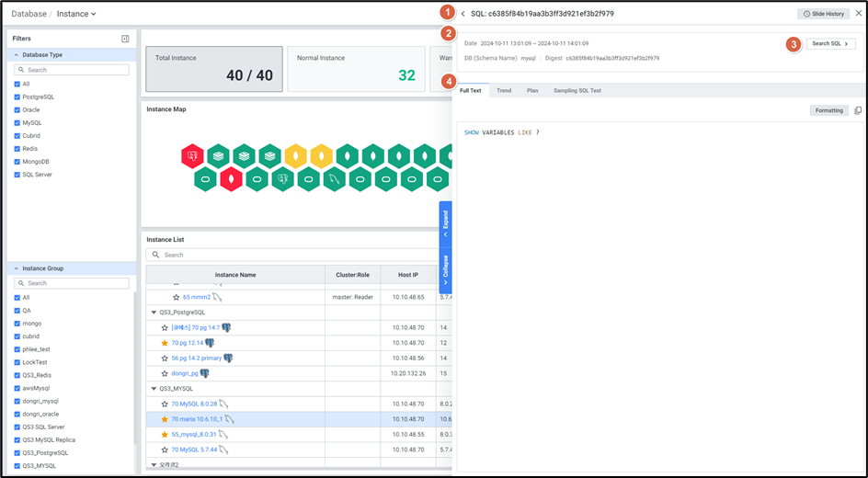The height and width of the screenshot is (478, 868).
Task: Open the 70 MySQL 8.0.28 instance link
Action: click(x=194, y=404)
